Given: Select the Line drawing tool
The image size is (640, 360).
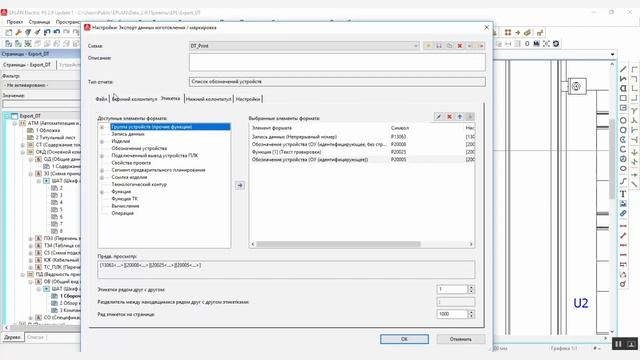Looking at the screenshot, I should point(623,69).
